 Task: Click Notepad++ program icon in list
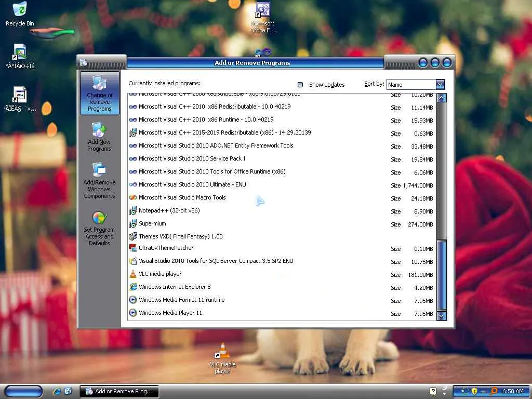(x=133, y=210)
